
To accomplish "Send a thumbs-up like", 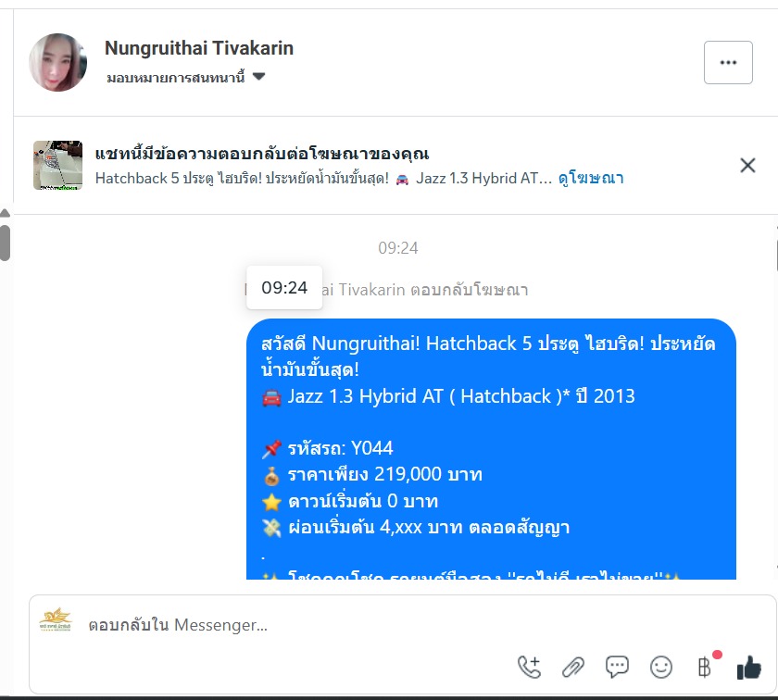I will tap(748, 667).
